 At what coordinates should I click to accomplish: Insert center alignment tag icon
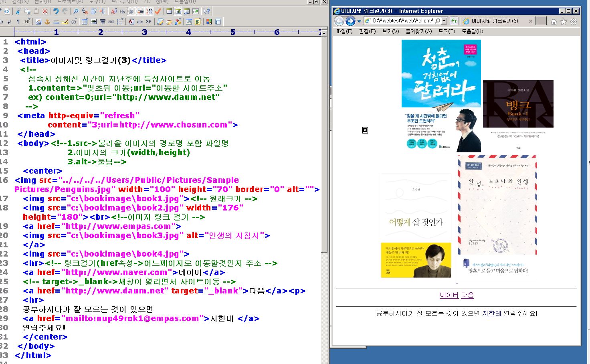point(103,21)
